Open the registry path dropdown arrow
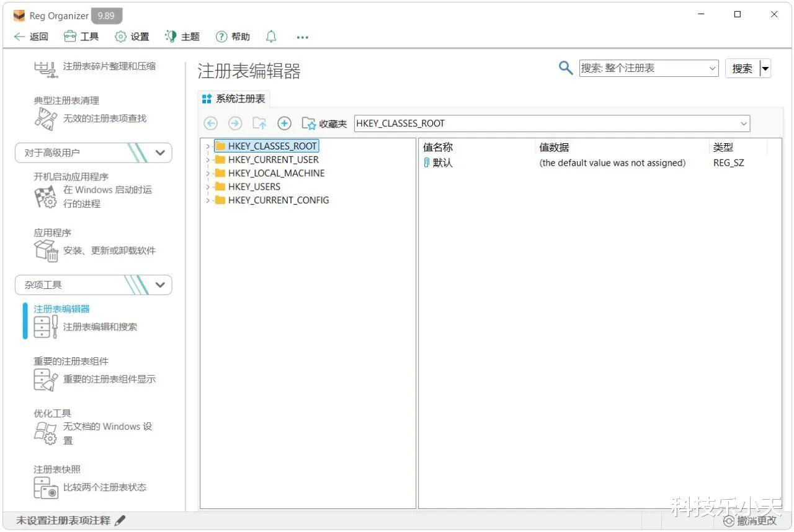Image resolution: width=794 pixels, height=532 pixels. 744,123
